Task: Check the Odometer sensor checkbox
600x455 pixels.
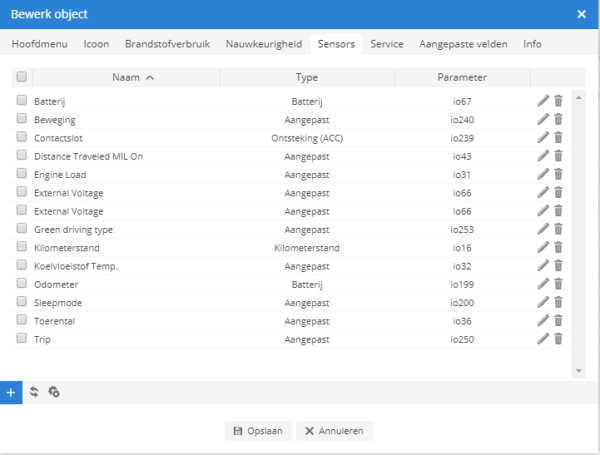Action: coord(22,283)
